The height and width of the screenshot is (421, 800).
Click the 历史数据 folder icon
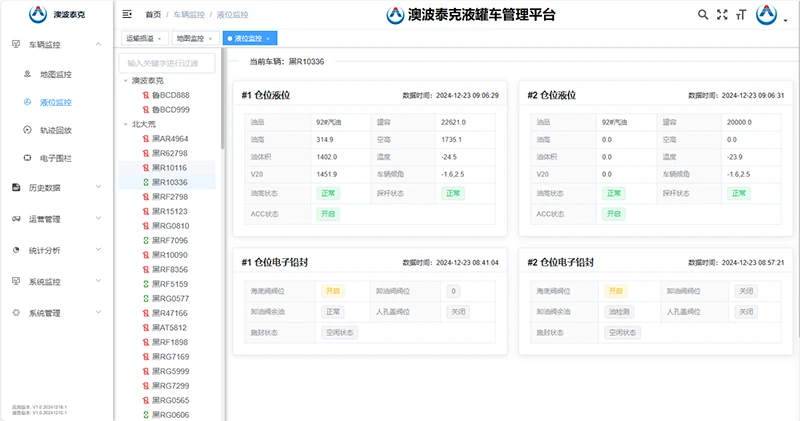16,187
